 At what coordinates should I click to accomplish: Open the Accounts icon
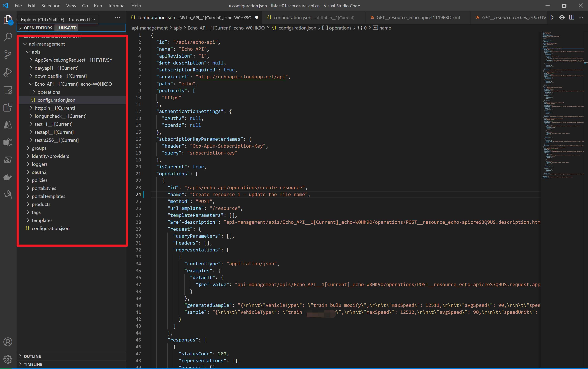(8, 342)
